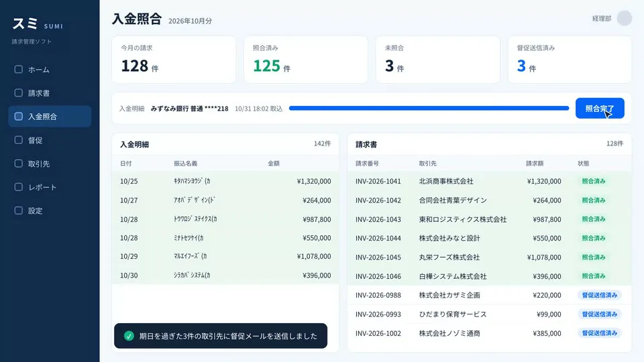Click the ¥1,320,000 deposit amount on 10/25

(314, 181)
